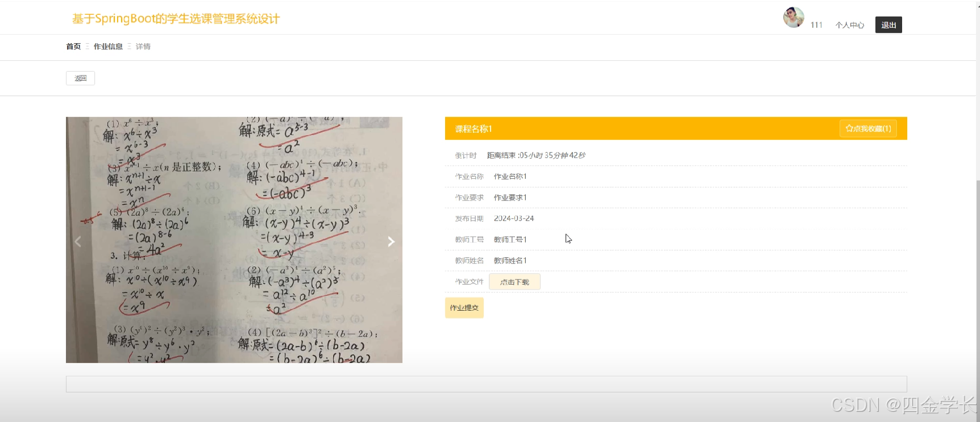The width and height of the screenshot is (980, 422).
Task: Click the publish date 2024-03-24
Action: pos(514,218)
